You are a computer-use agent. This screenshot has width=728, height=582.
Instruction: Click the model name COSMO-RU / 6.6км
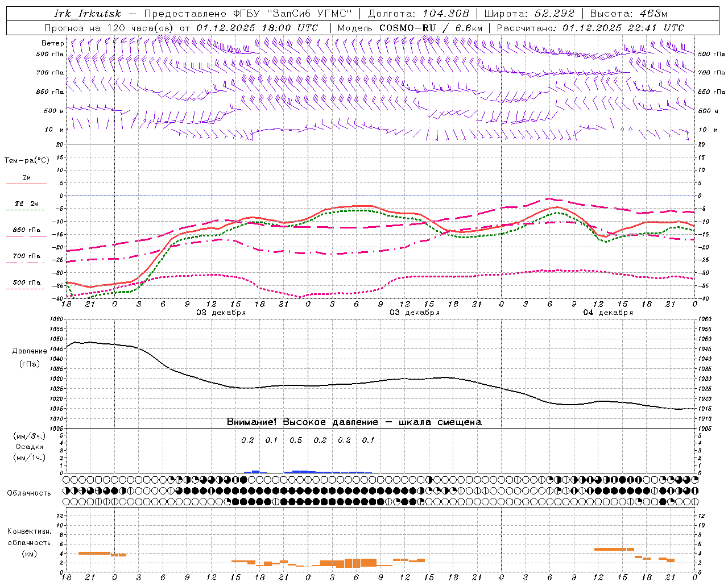click(431, 28)
